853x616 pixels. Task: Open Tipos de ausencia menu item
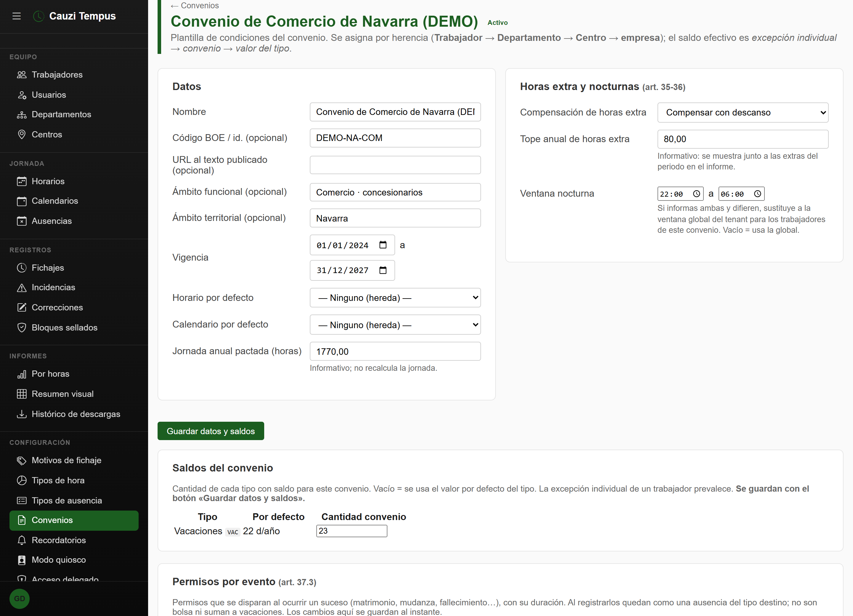74,500
